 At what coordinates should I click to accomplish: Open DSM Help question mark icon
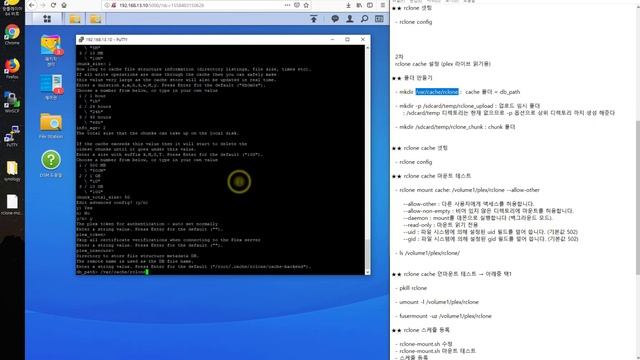(51, 164)
